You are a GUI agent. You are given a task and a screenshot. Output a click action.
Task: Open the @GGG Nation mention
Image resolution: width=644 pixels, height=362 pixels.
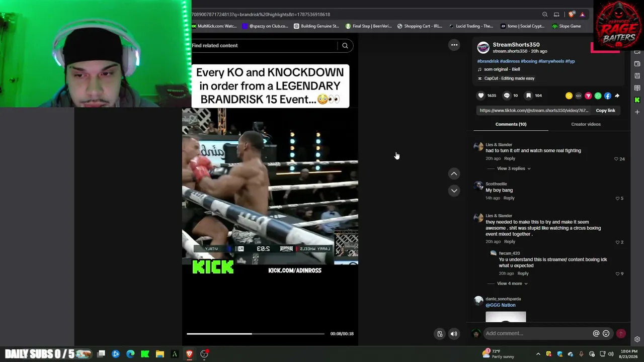501,305
